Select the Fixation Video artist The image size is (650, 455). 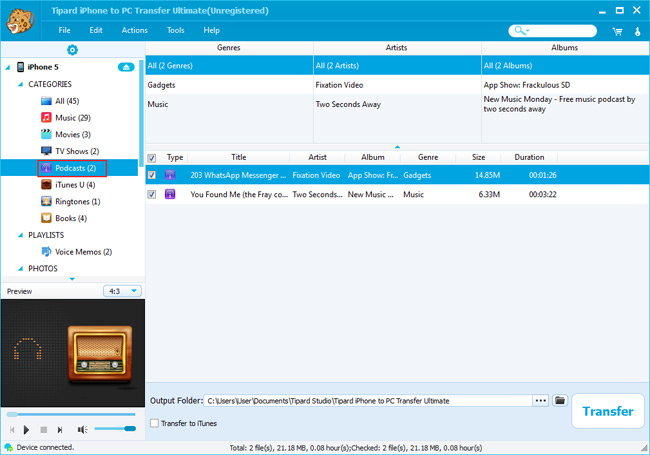397,85
